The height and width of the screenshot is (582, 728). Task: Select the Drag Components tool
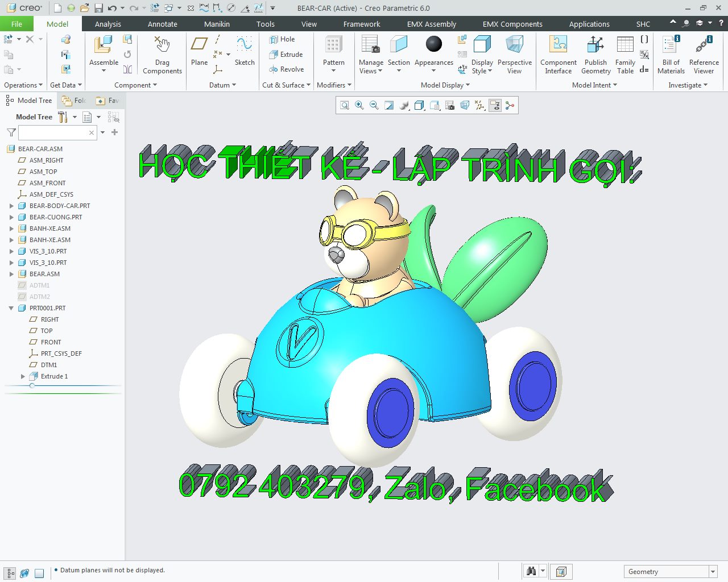point(162,45)
